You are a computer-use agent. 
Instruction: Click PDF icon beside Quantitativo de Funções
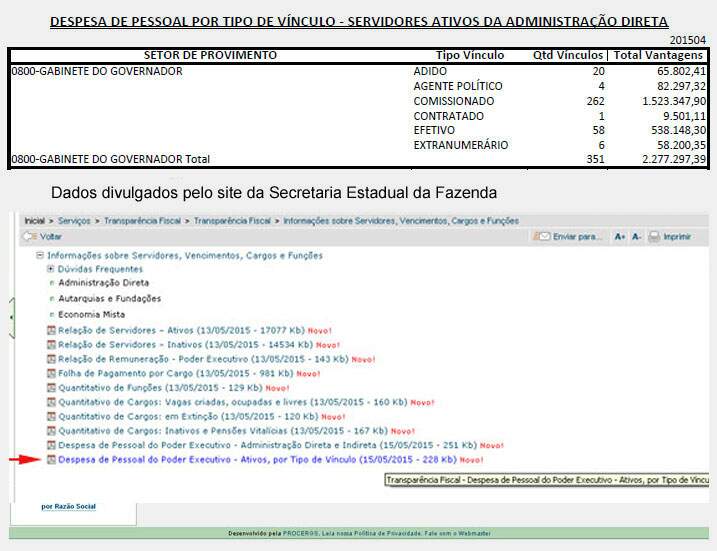click(51, 387)
